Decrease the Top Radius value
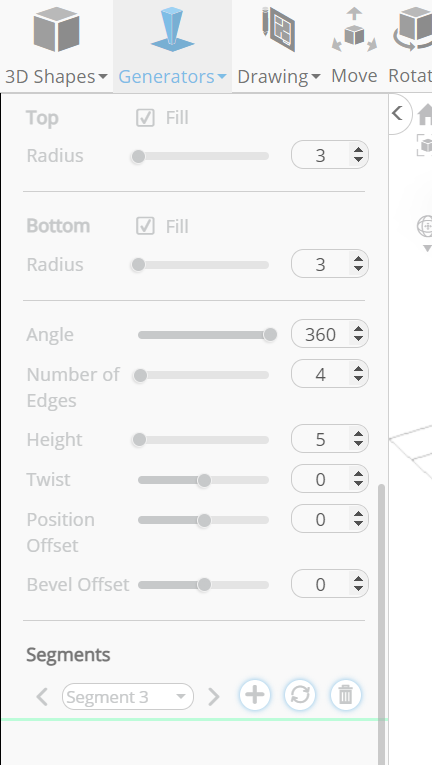The image size is (432, 765). 359,161
